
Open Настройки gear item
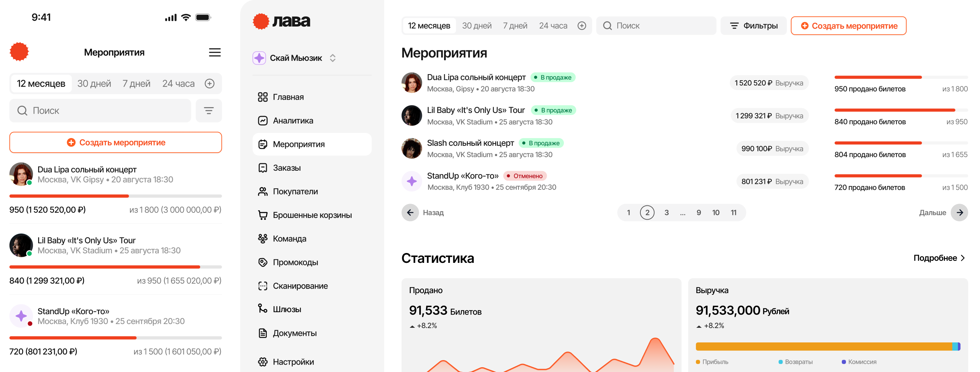[293, 361]
